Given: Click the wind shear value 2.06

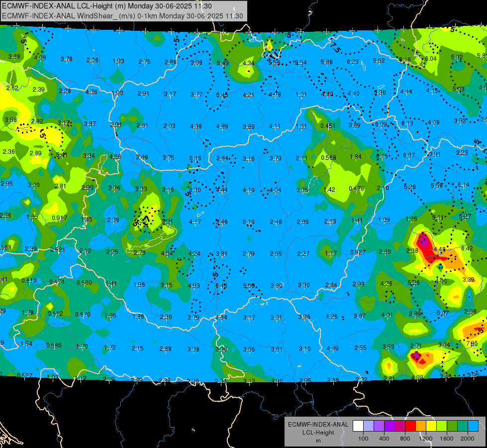Looking at the screenshot, I should coord(92,60).
